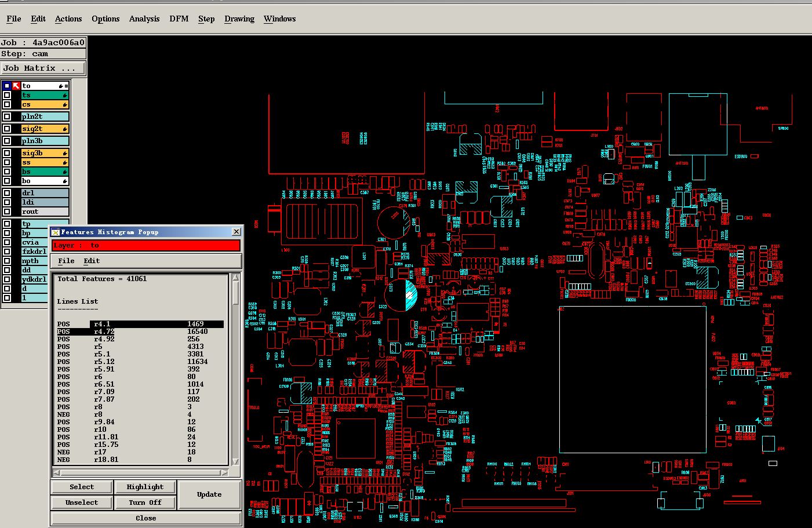
Task: Click the Features Histogram Popup title icon
Action: pyautogui.click(x=56, y=232)
